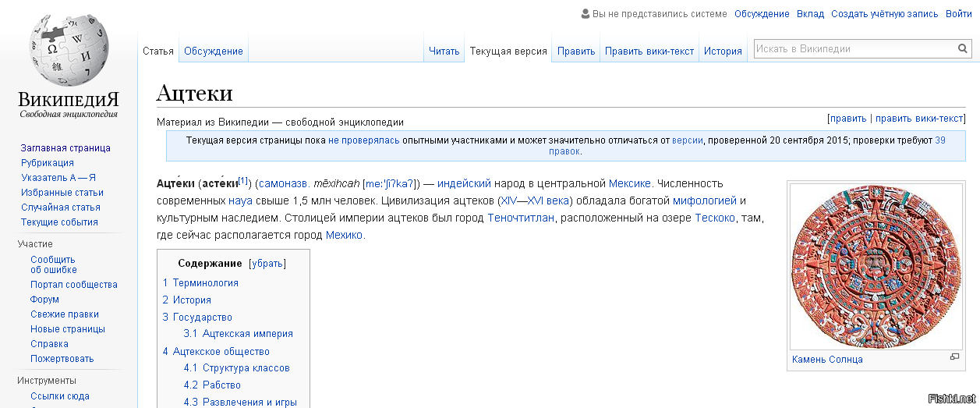980x408 pixels.
Task: Open 39 правок link
Action: [x=940, y=140]
